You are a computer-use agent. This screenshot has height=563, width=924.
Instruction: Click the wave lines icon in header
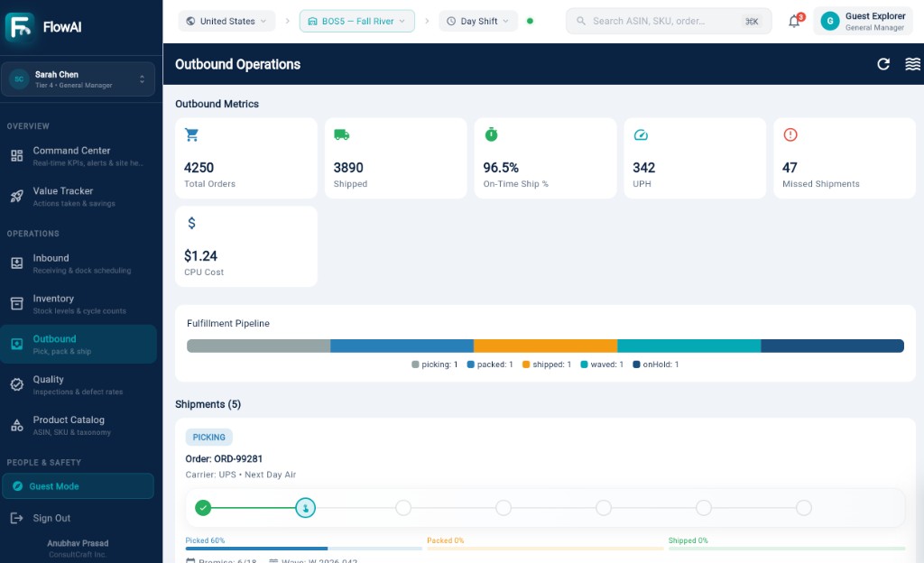pyautogui.click(x=912, y=64)
